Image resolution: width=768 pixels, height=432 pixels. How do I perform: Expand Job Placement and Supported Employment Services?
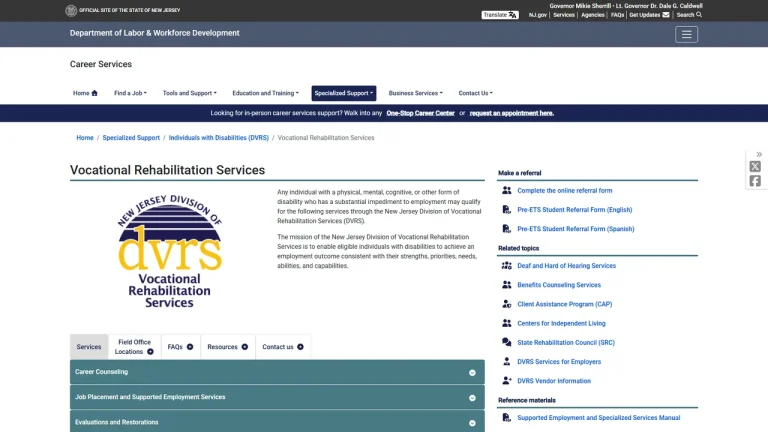277,397
